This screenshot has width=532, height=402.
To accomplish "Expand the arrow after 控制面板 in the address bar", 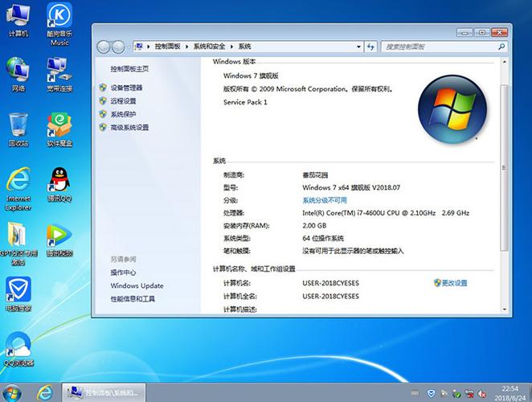I will pos(186,47).
